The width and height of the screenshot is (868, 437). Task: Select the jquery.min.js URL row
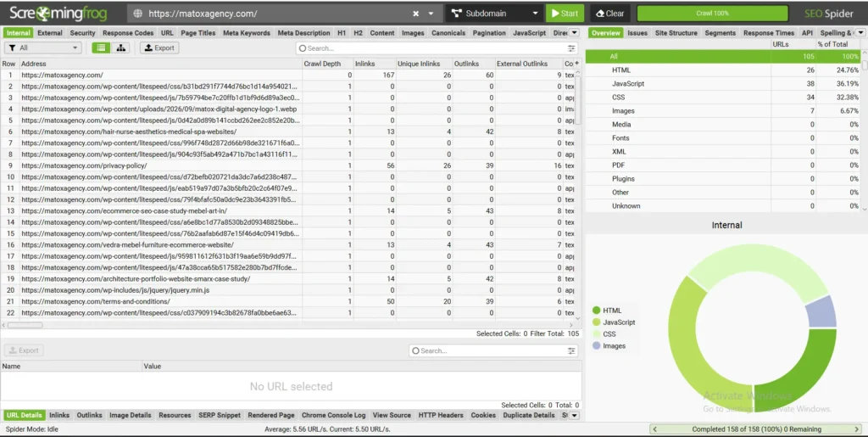[x=288, y=290]
